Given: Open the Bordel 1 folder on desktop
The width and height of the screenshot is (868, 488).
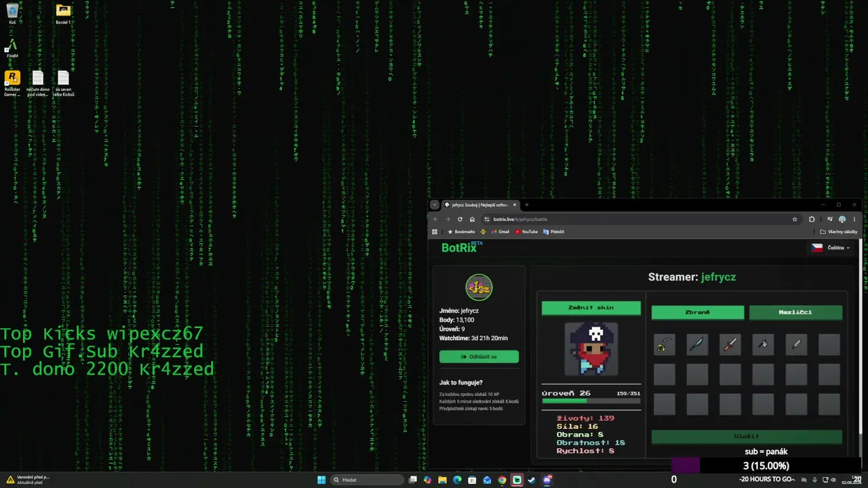Looking at the screenshot, I should (63, 14).
